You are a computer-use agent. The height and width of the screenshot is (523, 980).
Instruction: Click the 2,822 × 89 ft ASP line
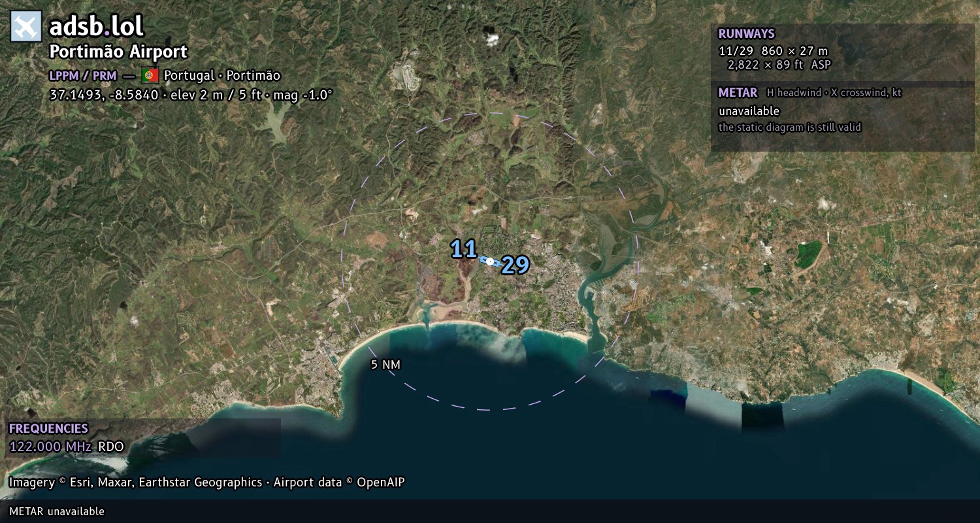point(779,64)
